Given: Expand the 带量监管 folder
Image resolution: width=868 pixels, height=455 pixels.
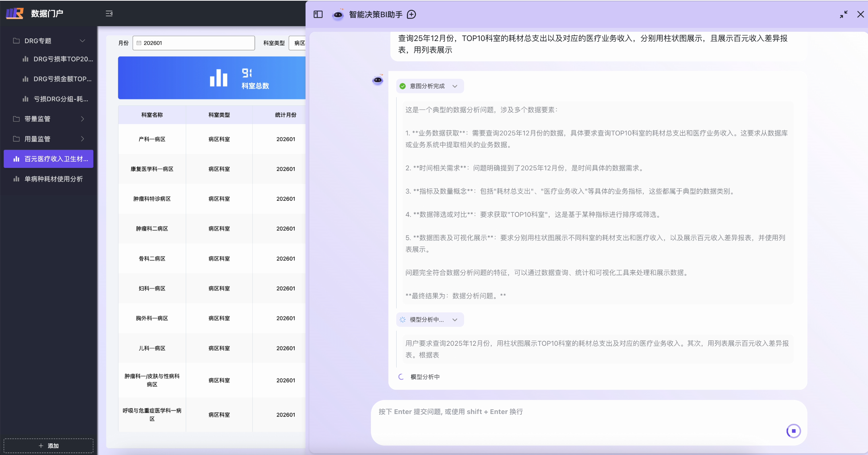Looking at the screenshot, I should point(83,119).
